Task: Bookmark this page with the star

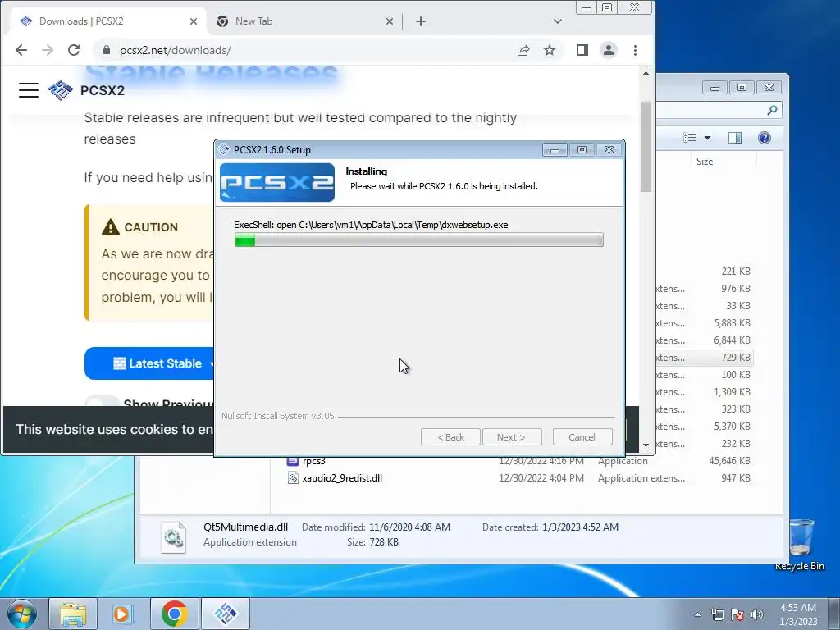Action: click(550, 50)
